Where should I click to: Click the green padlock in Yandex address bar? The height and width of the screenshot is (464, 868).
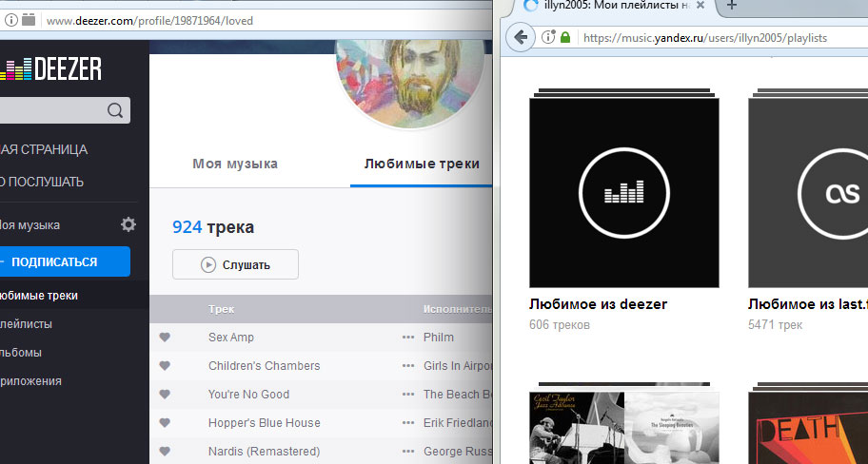[564, 38]
